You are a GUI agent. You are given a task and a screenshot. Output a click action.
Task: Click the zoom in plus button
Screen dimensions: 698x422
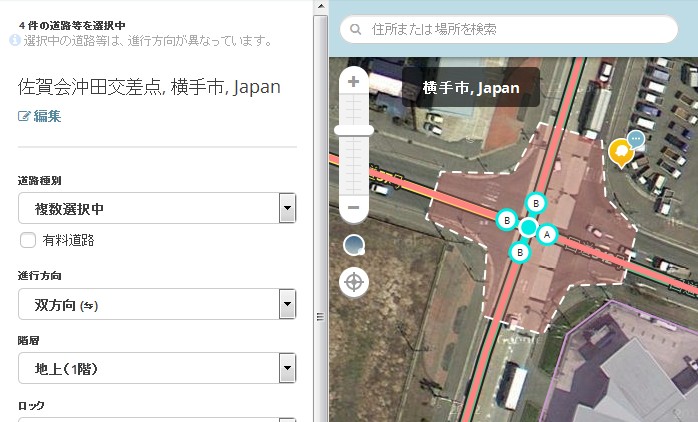(x=353, y=82)
